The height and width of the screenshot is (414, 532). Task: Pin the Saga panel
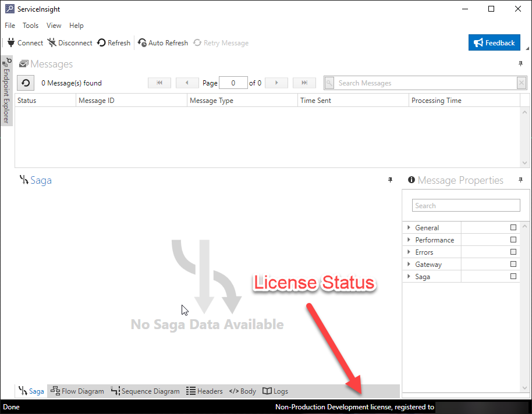click(390, 180)
